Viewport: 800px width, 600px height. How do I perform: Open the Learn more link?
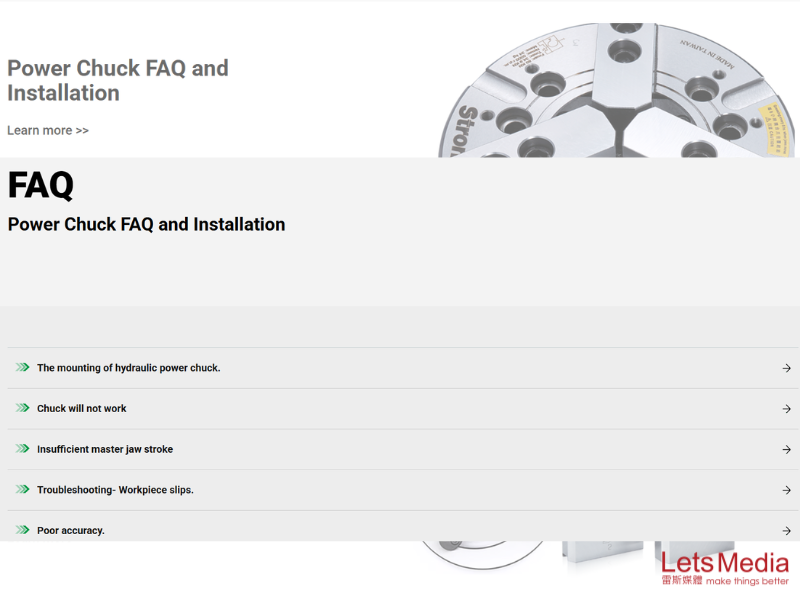pos(48,130)
